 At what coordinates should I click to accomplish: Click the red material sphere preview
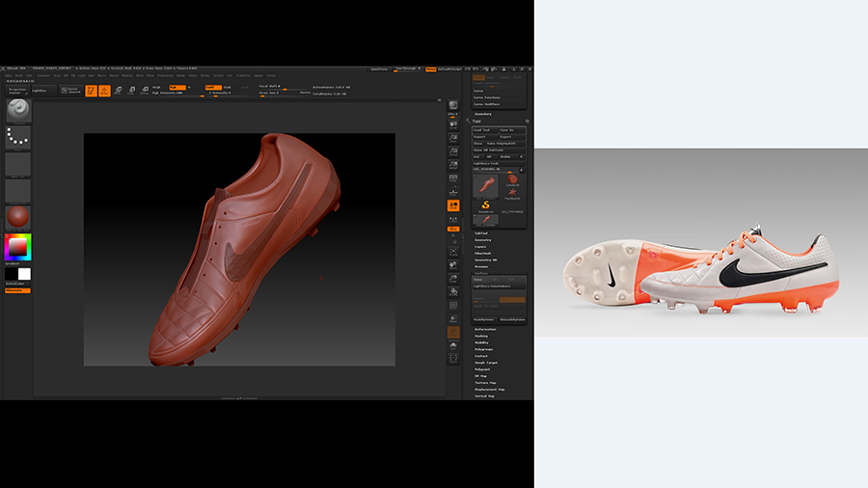(18, 217)
